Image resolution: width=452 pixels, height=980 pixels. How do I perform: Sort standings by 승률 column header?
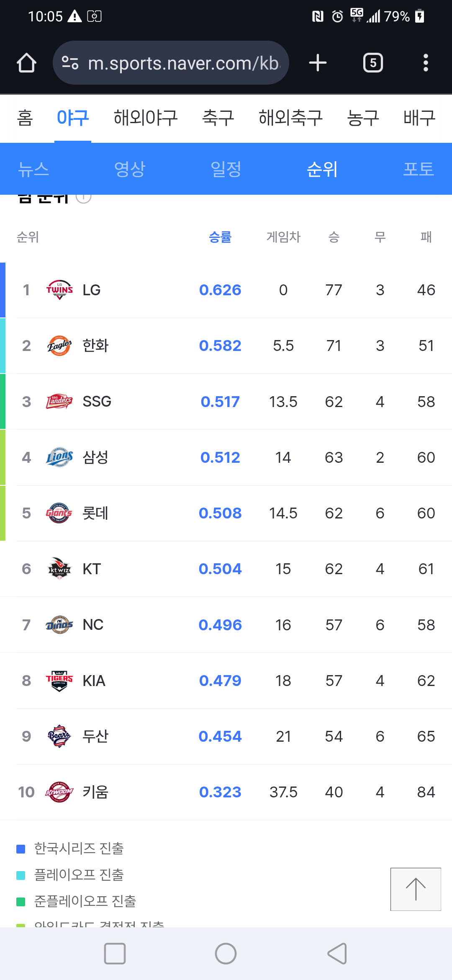click(220, 237)
